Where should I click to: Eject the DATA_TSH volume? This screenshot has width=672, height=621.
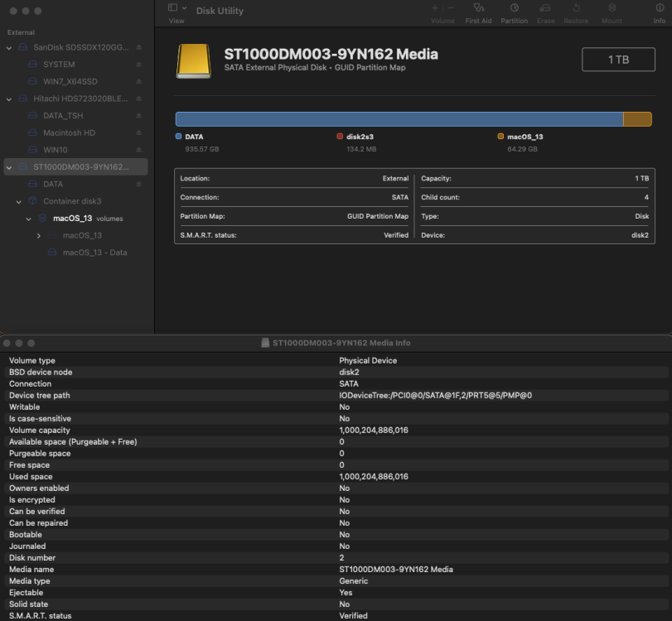click(139, 116)
